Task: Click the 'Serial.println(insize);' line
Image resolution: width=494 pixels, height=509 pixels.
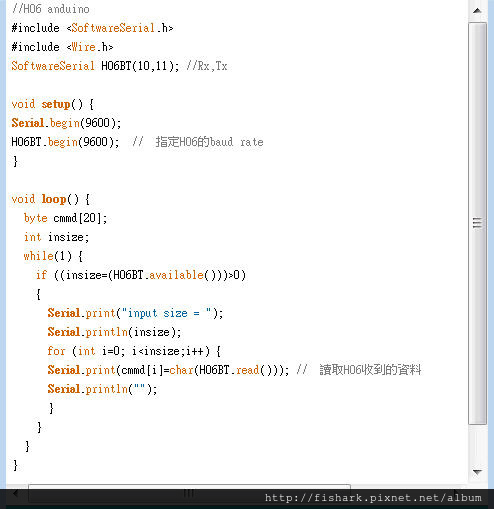Action: 114,332
